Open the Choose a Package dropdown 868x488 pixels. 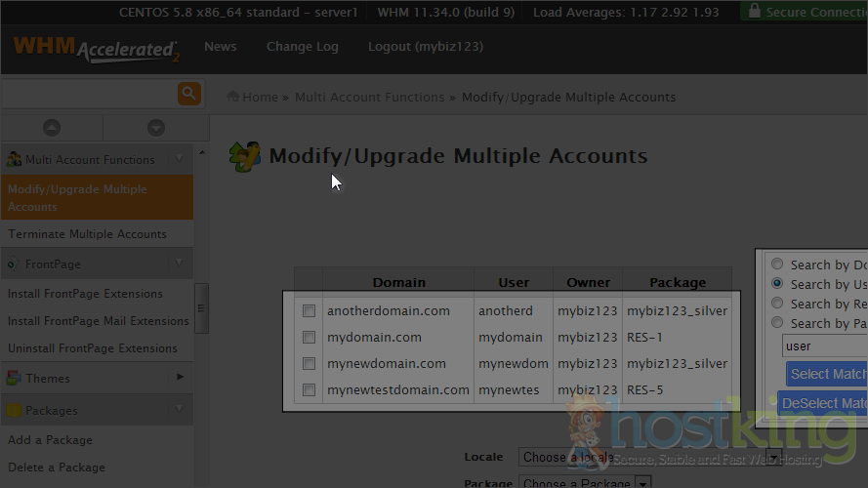click(x=586, y=482)
